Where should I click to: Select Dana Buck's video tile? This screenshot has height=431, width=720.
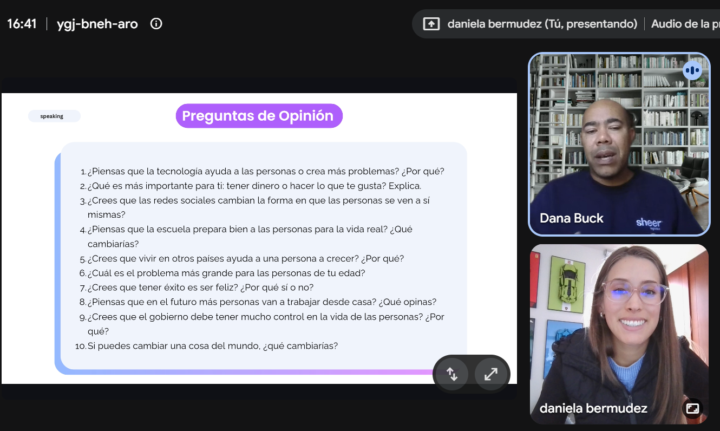(x=619, y=144)
